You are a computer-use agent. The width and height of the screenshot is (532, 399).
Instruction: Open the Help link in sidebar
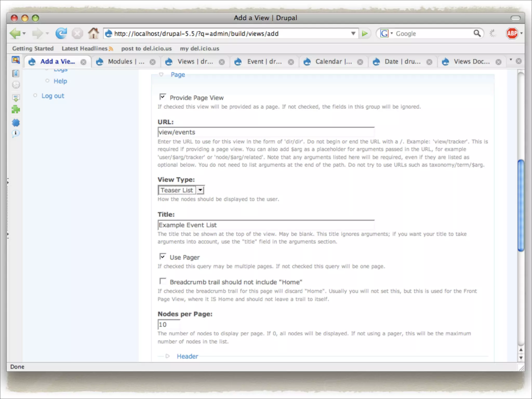click(60, 81)
